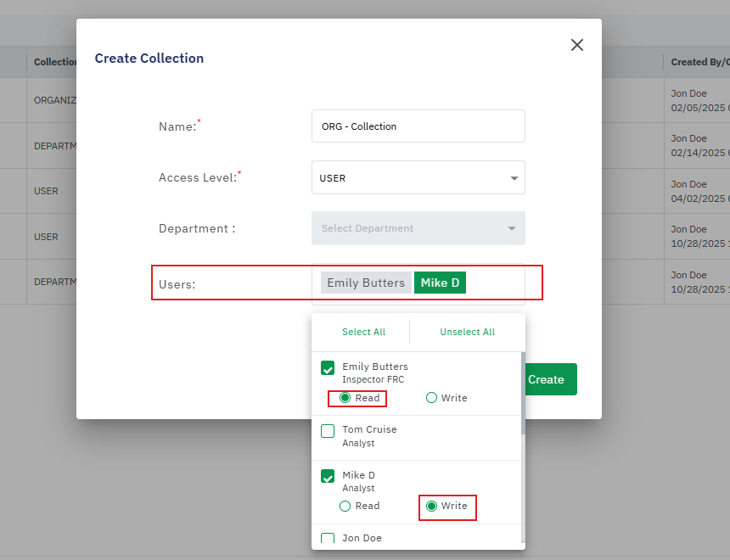Select Write permission for Mike D

point(431,506)
